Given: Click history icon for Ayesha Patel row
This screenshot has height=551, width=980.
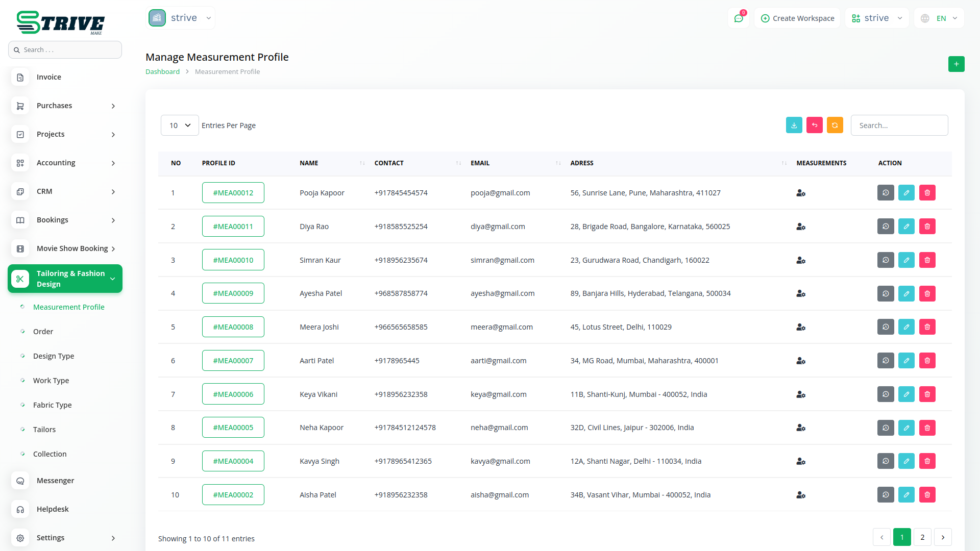Looking at the screenshot, I should coord(886,293).
